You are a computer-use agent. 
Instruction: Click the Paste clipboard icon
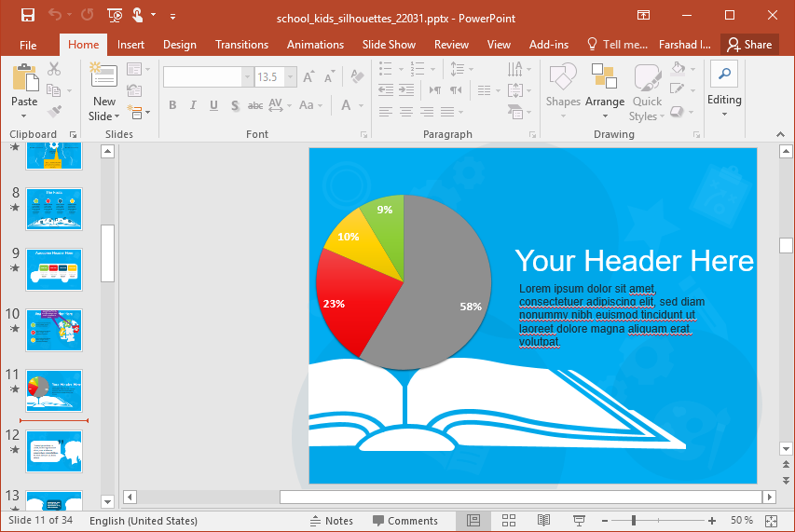[24, 78]
